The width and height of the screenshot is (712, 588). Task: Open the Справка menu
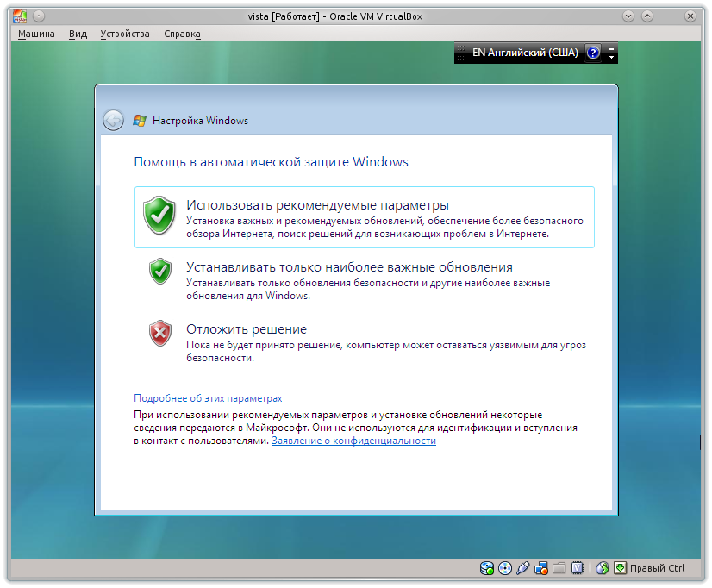tap(182, 33)
